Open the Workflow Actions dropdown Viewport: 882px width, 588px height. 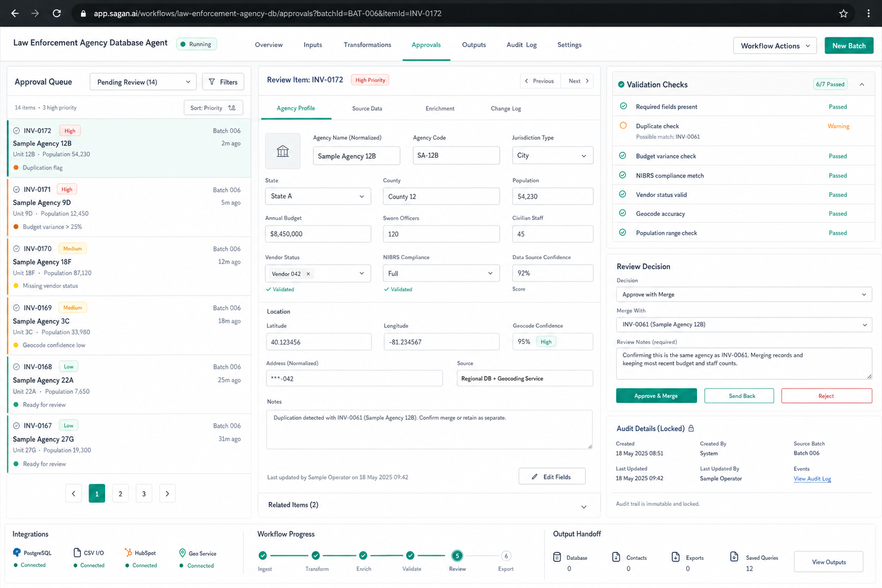(x=775, y=46)
